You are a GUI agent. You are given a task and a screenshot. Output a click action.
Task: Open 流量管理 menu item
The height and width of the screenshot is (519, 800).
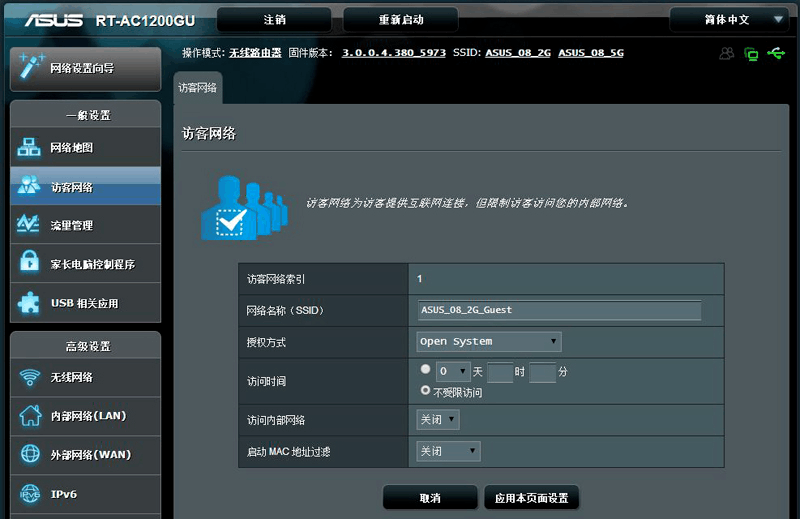(86, 225)
